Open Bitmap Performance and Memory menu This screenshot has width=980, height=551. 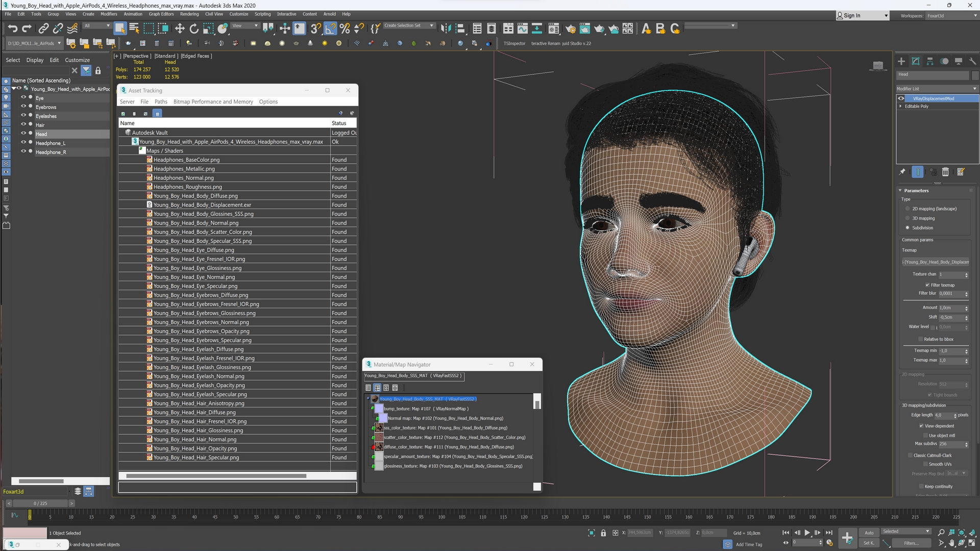[213, 102]
